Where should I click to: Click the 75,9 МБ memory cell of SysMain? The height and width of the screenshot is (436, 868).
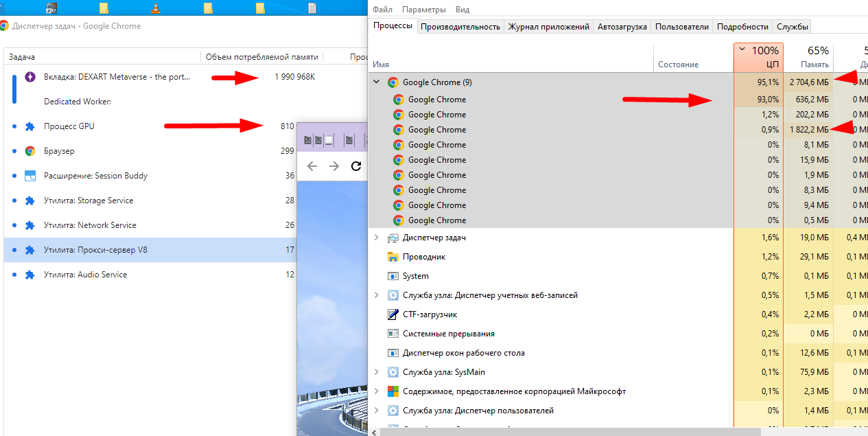point(808,372)
